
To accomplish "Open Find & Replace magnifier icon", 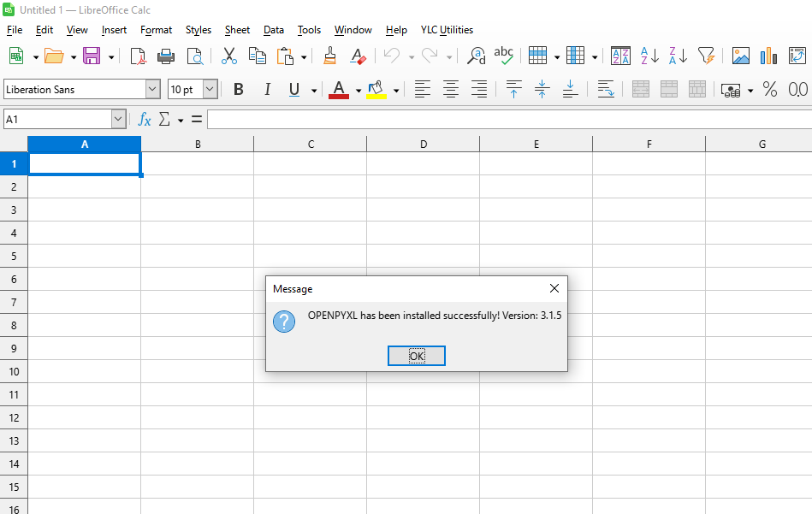I will pos(476,56).
